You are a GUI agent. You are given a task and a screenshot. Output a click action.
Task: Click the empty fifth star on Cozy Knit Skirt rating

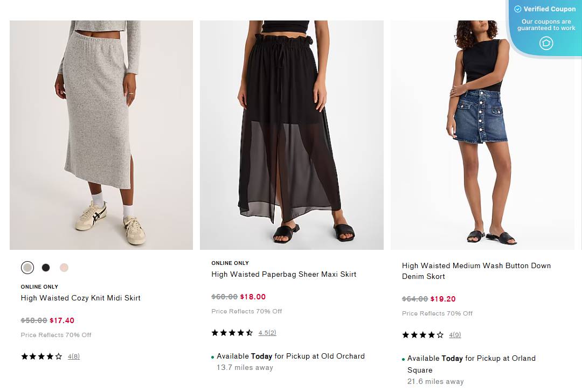tap(59, 356)
